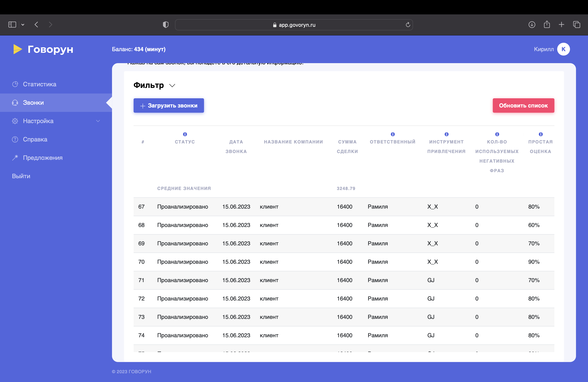588x382 pixels.
Task: Toggle Safari sidebar button
Action: [12, 25]
